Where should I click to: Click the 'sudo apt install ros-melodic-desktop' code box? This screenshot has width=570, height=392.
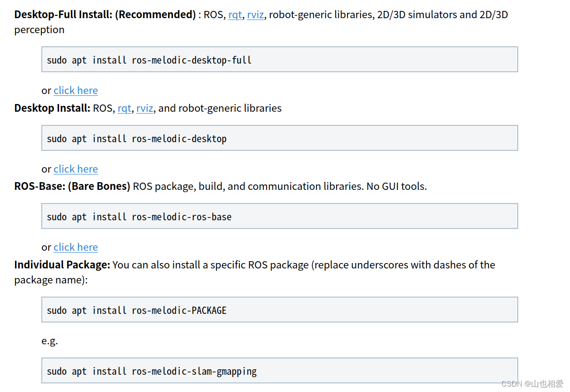tap(279, 138)
